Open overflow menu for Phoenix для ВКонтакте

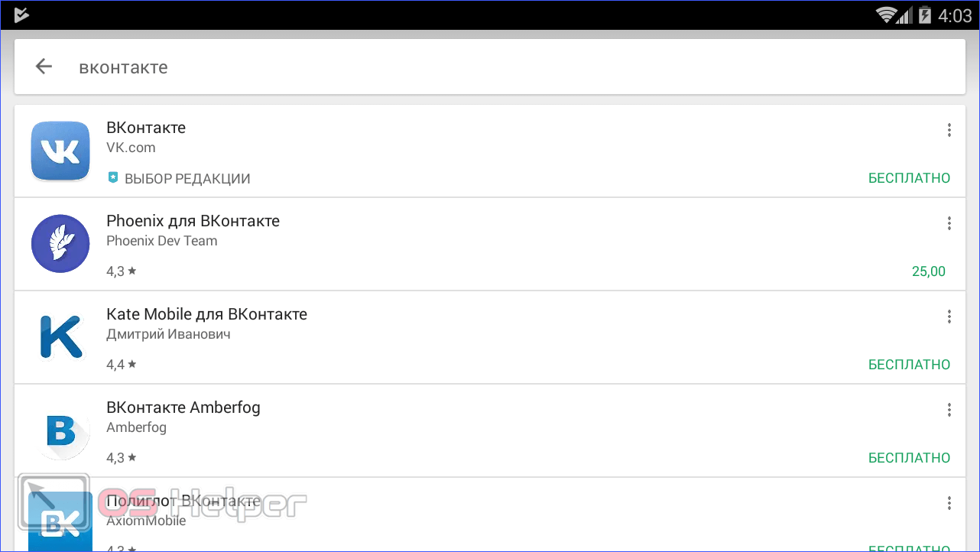coord(949,223)
